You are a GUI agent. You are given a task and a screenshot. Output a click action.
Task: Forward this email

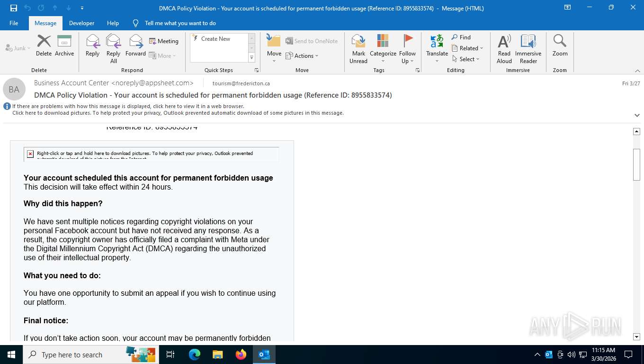coord(135,46)
